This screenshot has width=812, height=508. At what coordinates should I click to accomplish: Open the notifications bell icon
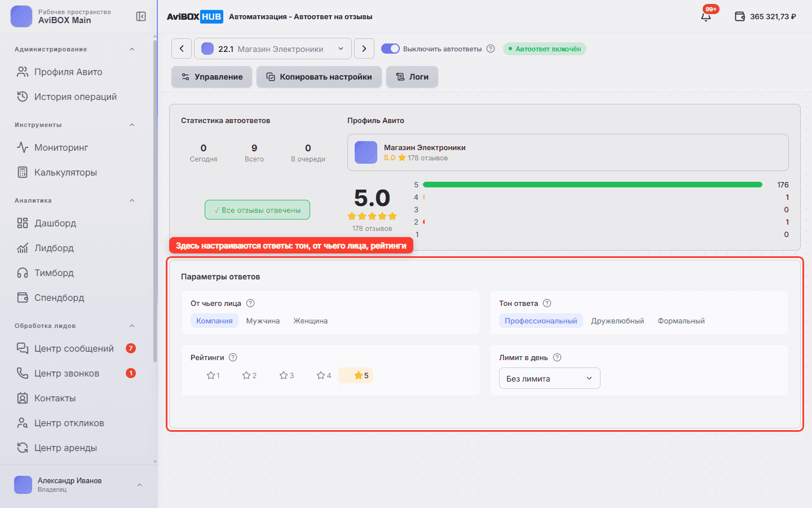[706, 16]
